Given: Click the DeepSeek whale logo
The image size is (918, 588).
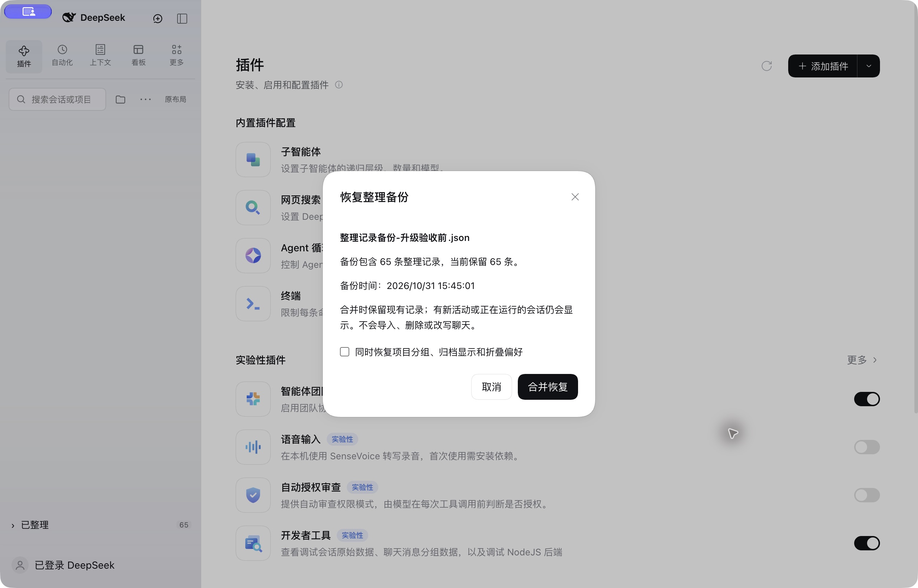Looking at the screenshot, I should pyautogui.click(x=69, y=18).
